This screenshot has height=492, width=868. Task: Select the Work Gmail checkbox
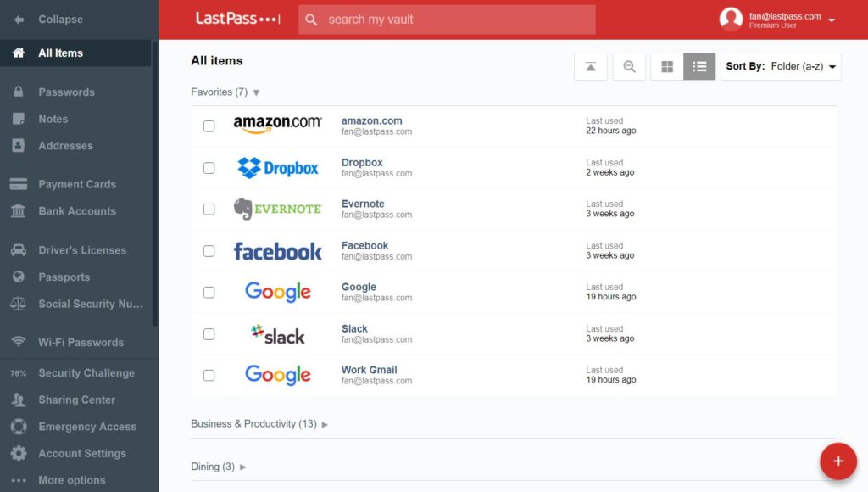(x=209, y=376)
